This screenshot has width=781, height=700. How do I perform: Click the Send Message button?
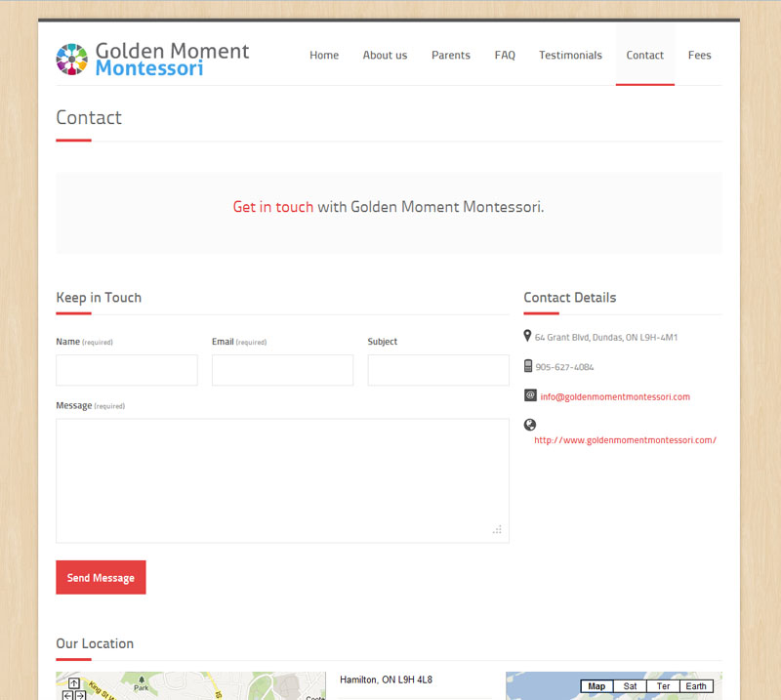101,577
